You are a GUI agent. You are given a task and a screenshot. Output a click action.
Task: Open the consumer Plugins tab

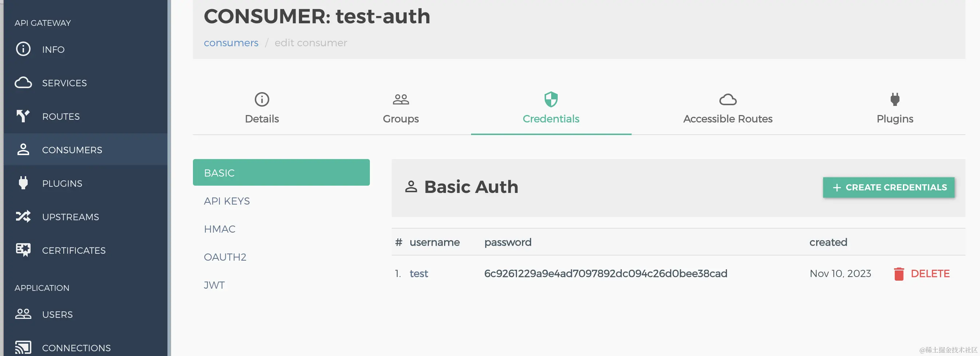[894, 109]
